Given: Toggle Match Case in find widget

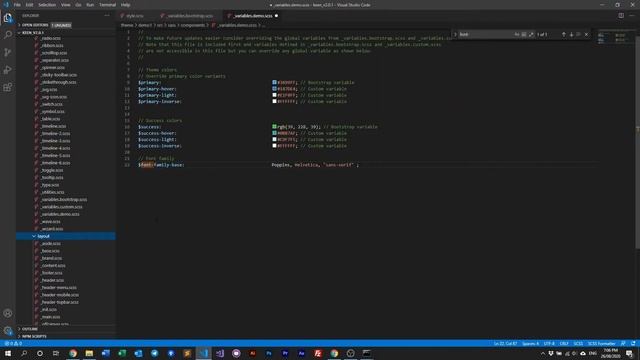Looking at the screenshot, I should click(517, 35).
